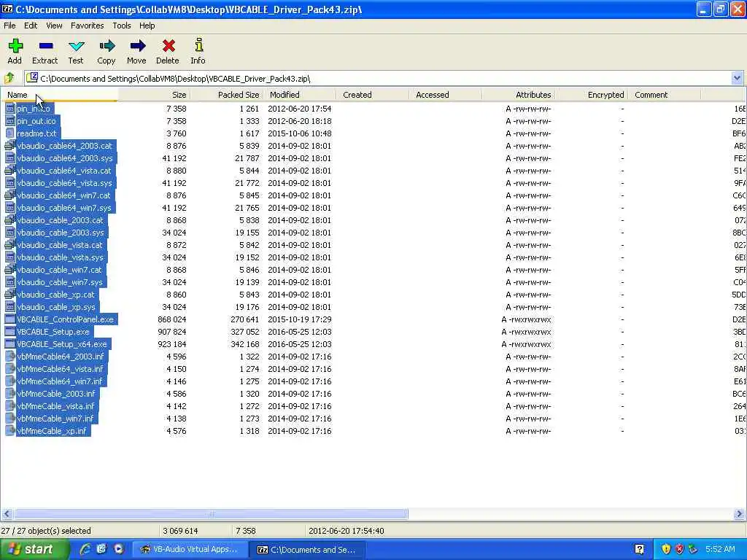The height and width of the screenshot is (560, 747).
Task: Click the help question mark tray icon
Action: [640, 549]
